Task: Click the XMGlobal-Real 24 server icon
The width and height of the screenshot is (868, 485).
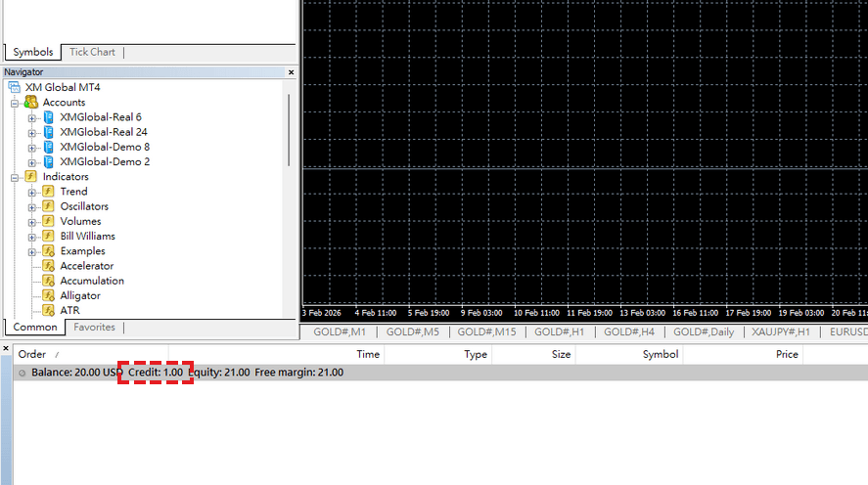Action: click(49, 132)
